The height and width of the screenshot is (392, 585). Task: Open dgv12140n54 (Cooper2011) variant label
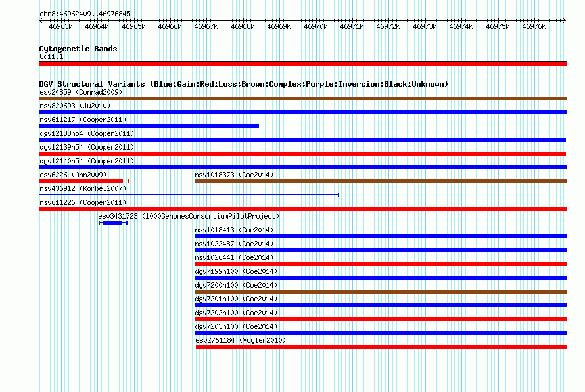[87, 161]
